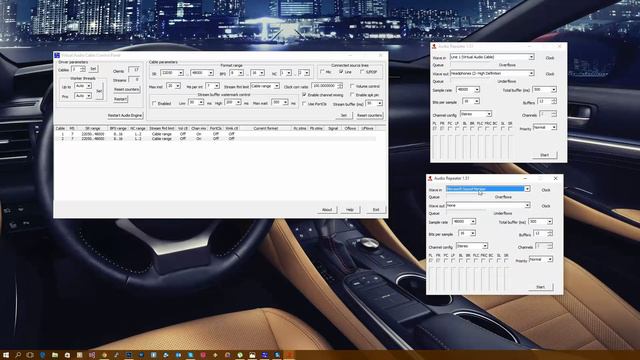Click Reset counters in Cable parameters
Screen dimensions: 640x360
tap(369, 116)
